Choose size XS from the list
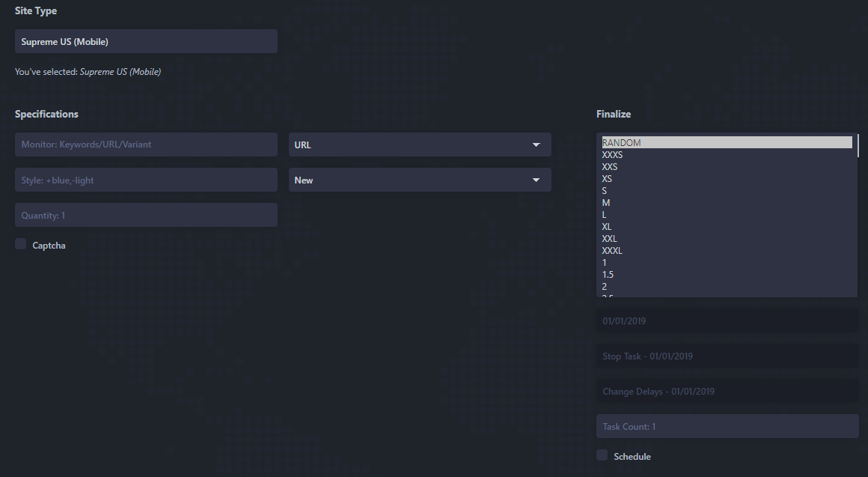Screen dimensions: 868x477 point(727,179)
